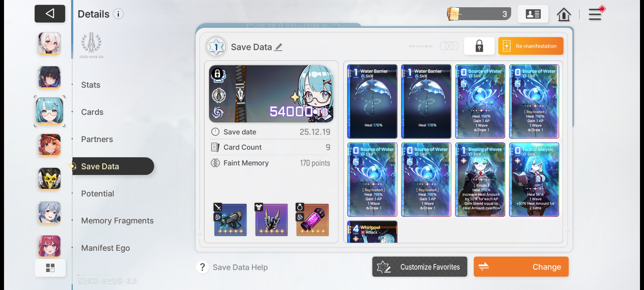Switch to the Memory Fragments section
This screenshot has width=644, height=290.
tap(117, 221)
